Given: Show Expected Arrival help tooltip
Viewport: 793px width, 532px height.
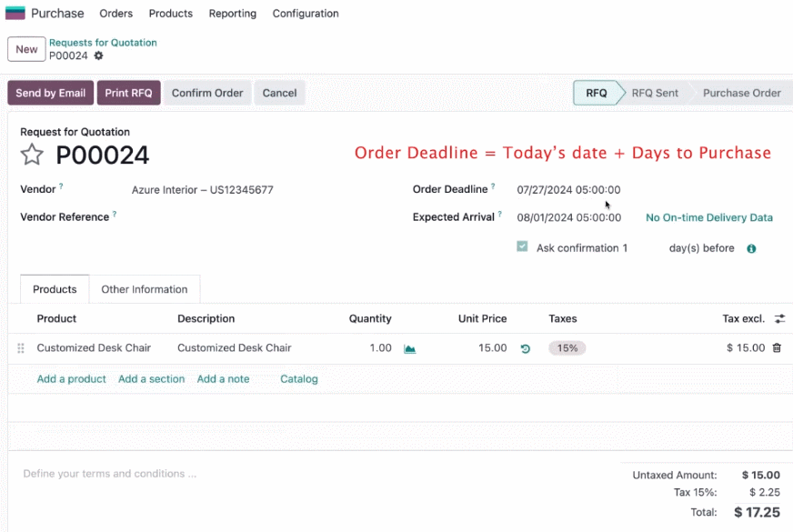Looking at the screenshot, I should click(499, 214).
